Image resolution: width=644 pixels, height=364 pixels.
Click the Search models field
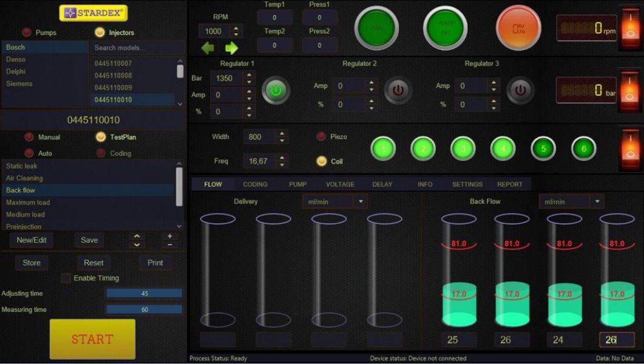(x=137, y=48)
